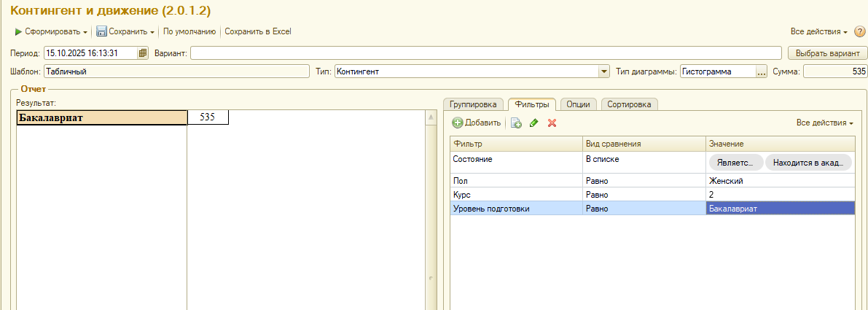Switch to the Опции tab
The image size is (868, 310).
[578, 104]
